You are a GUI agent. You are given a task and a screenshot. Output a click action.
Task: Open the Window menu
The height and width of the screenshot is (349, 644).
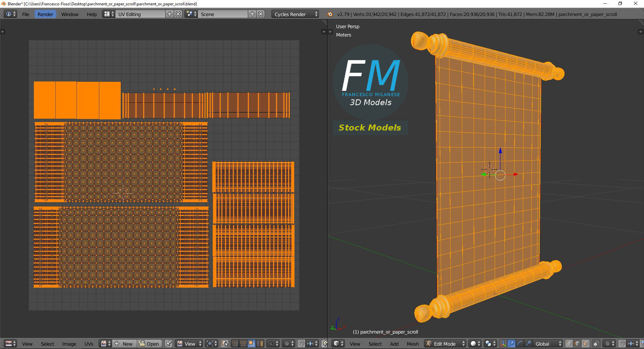click(x=70, y=14)
